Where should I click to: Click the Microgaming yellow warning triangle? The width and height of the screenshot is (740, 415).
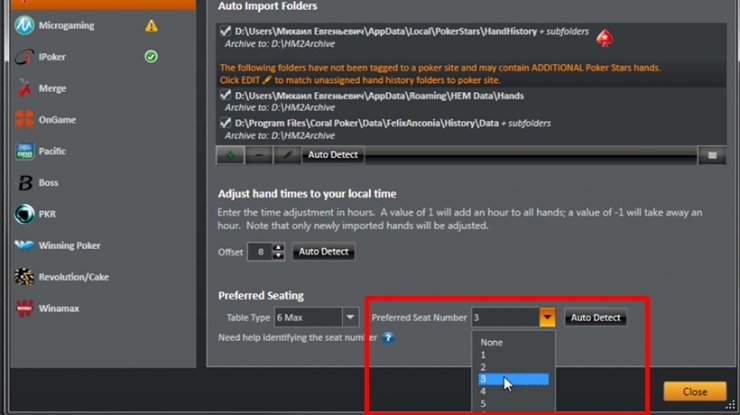(x=151, y=26)
